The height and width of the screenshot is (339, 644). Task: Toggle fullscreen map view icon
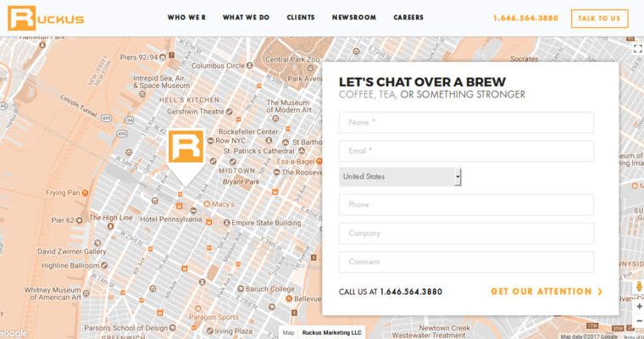click(x=637, y=49)
